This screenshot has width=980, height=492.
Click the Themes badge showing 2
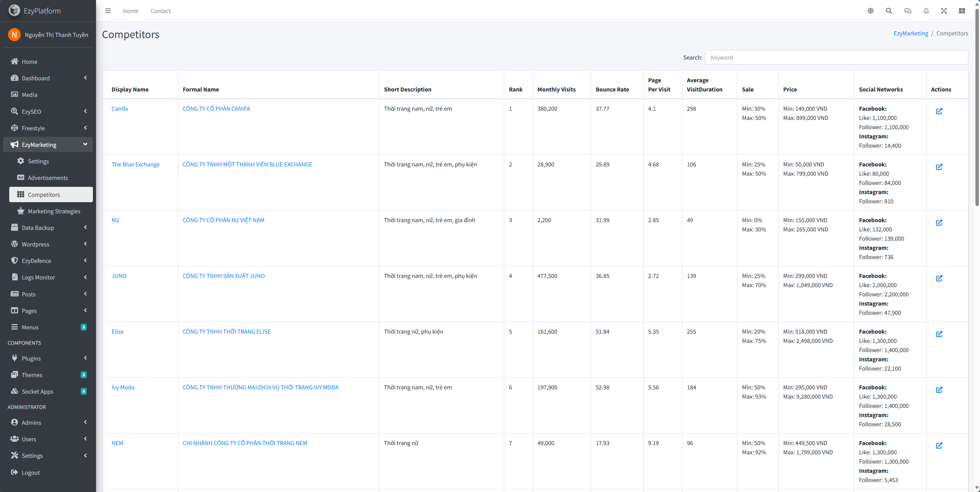coord(84,375)
